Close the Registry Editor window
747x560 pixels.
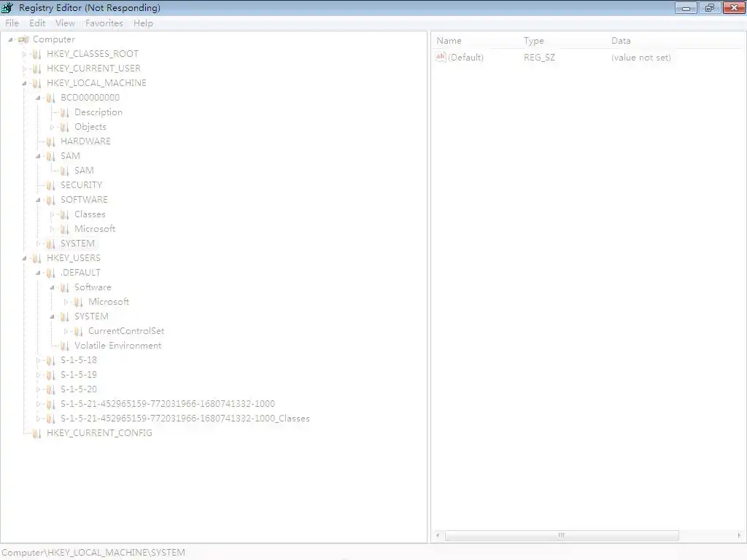coord(734,7)
